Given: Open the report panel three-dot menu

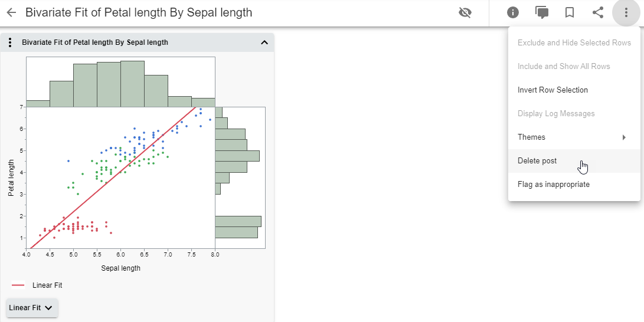Looking at the screenshot, I should point(10,42).
